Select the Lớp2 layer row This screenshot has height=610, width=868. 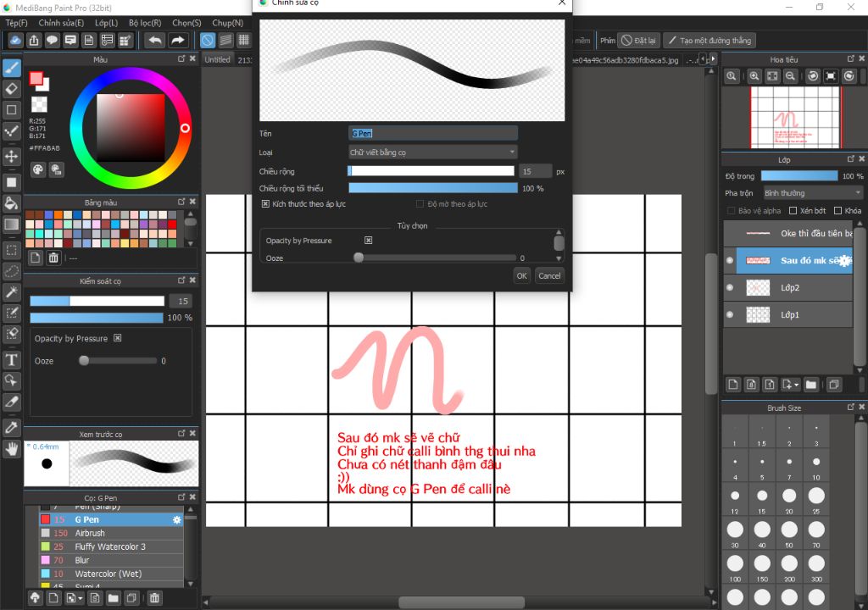pos(787,288)
